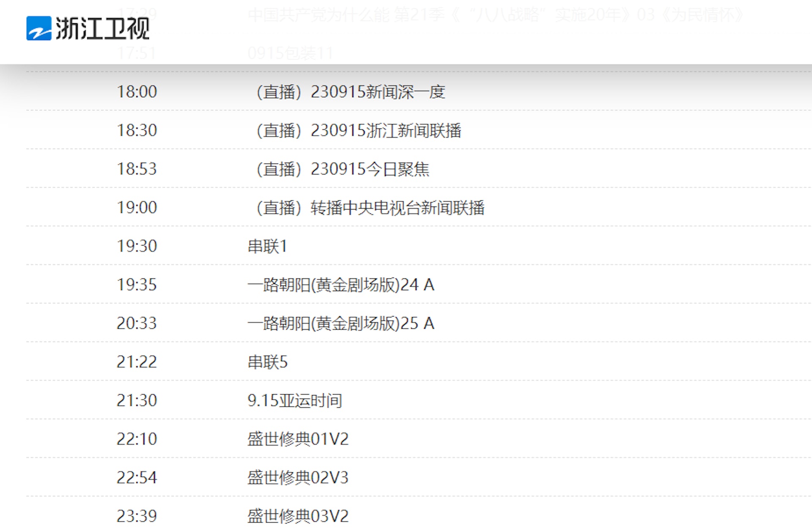Click the 22:10 time label
Viewport: 812px width, 529px height.
137,439
